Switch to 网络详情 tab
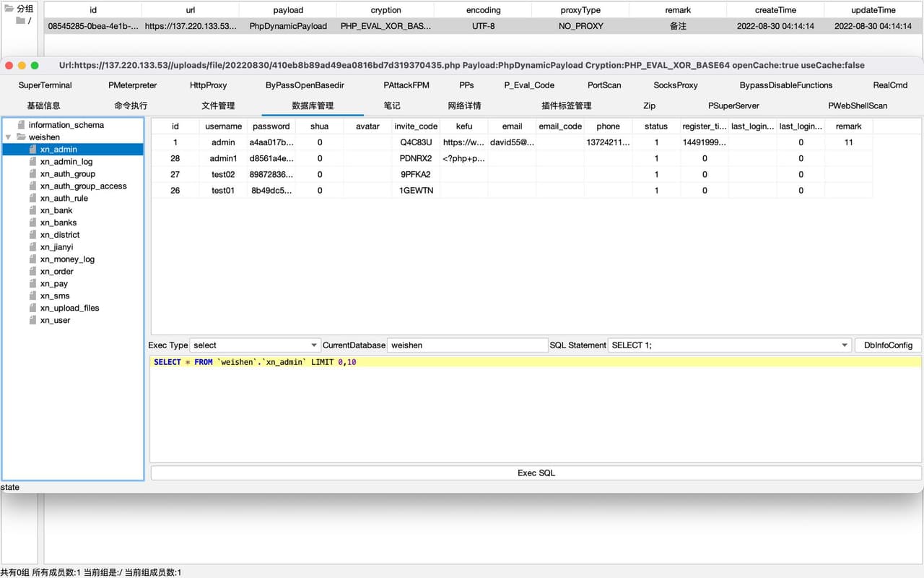This screenshot has width=924, height=578. tap(464, 105)
